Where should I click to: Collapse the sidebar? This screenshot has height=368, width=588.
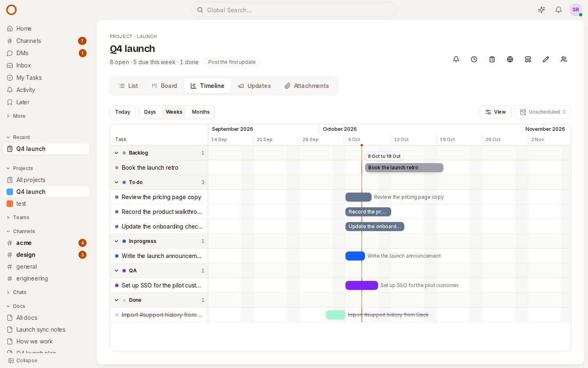(23, 361)
